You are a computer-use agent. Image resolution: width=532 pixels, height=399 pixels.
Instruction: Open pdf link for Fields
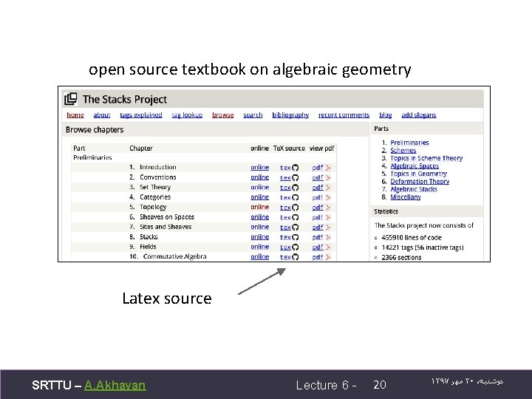point(318,247)
